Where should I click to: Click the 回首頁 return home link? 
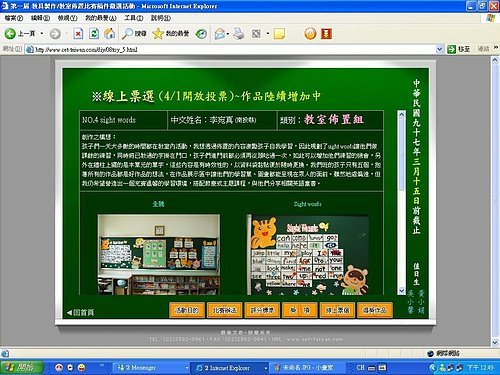click(x=80, y=312)
